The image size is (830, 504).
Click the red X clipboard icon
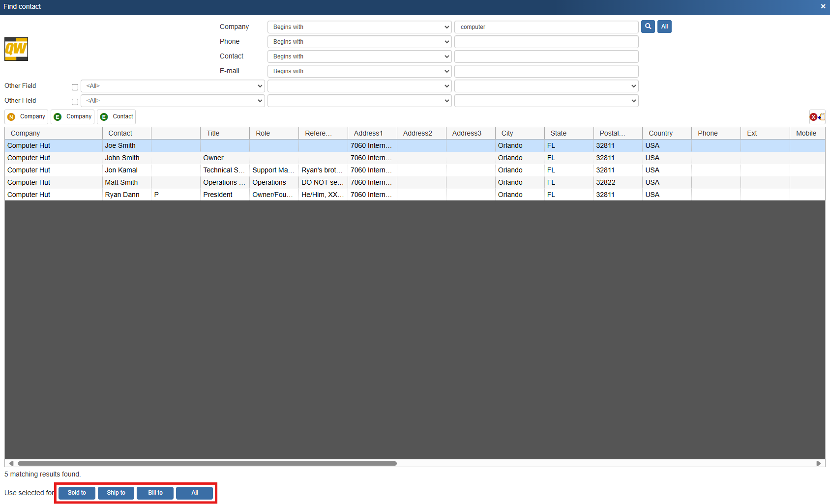pyautogui.click(x=817, y=117)
